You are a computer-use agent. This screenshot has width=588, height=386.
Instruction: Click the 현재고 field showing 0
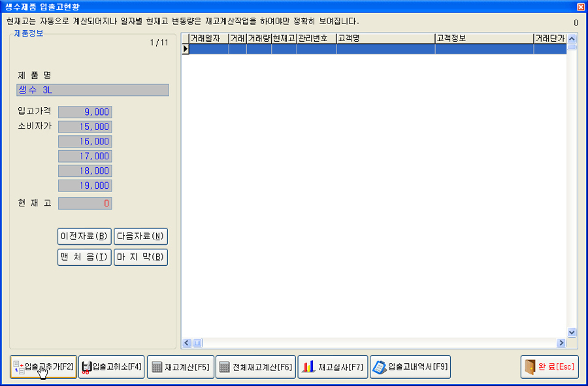85,204
